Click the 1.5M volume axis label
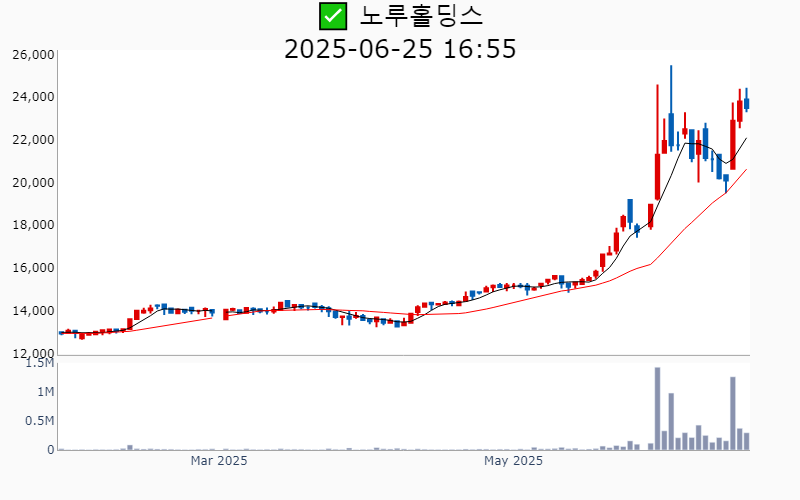This screenshot has width=800, height=500. pyautogui.click(x=40, y=363)
